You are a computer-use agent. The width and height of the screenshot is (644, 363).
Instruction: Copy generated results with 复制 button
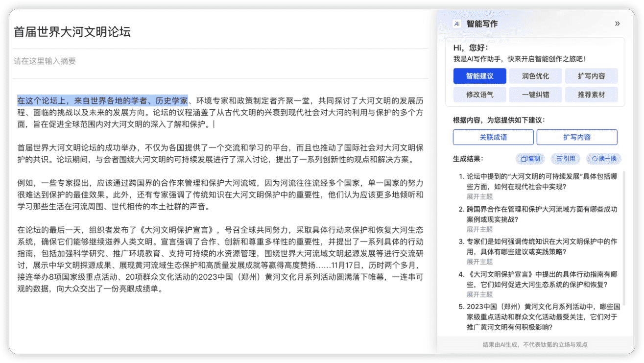click(x=530, y=159)
